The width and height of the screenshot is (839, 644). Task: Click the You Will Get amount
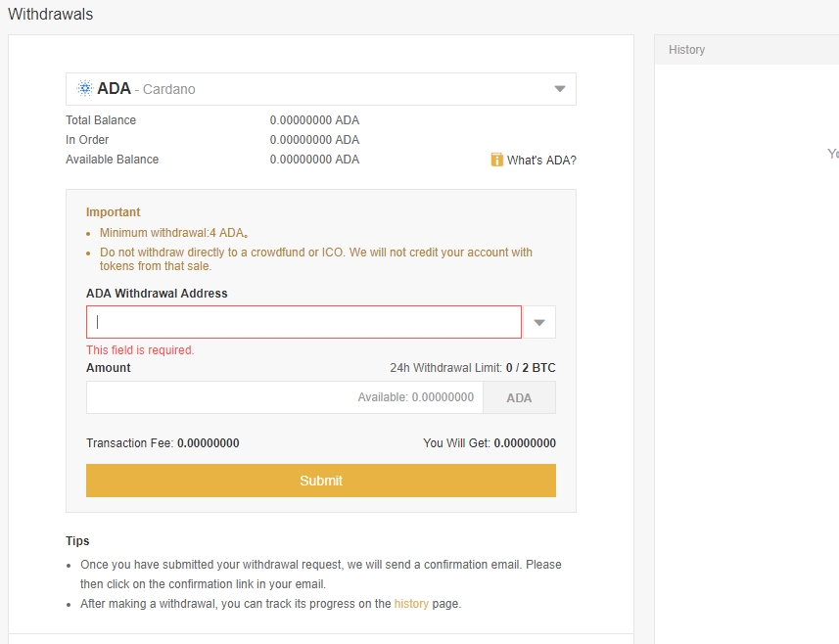pos(525,443)
